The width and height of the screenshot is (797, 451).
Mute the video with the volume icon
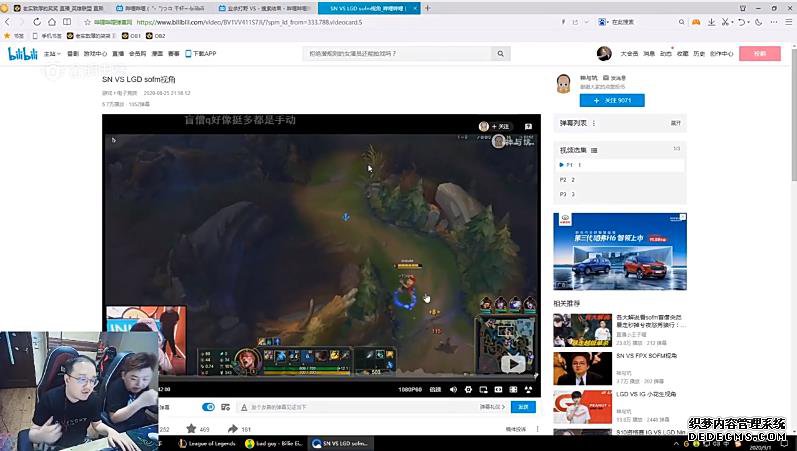(453, 389)
